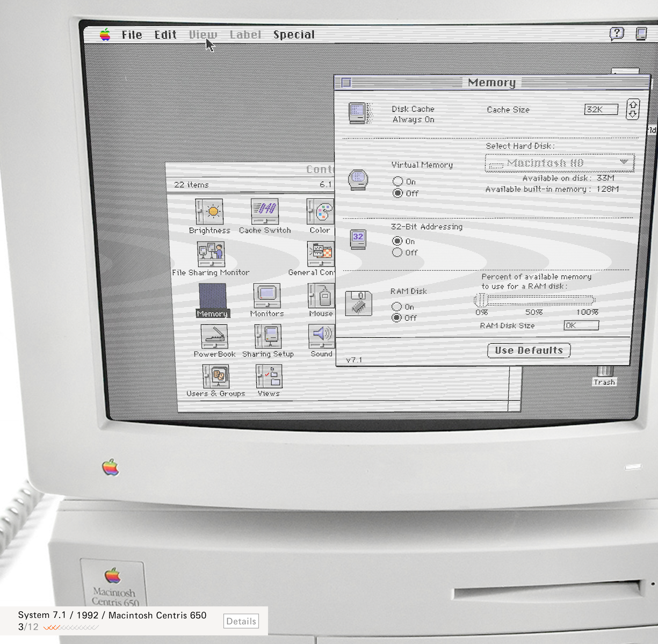Turn Virtual Memory Off
Screen dimensions: 658x644
(x=398, y=193)
